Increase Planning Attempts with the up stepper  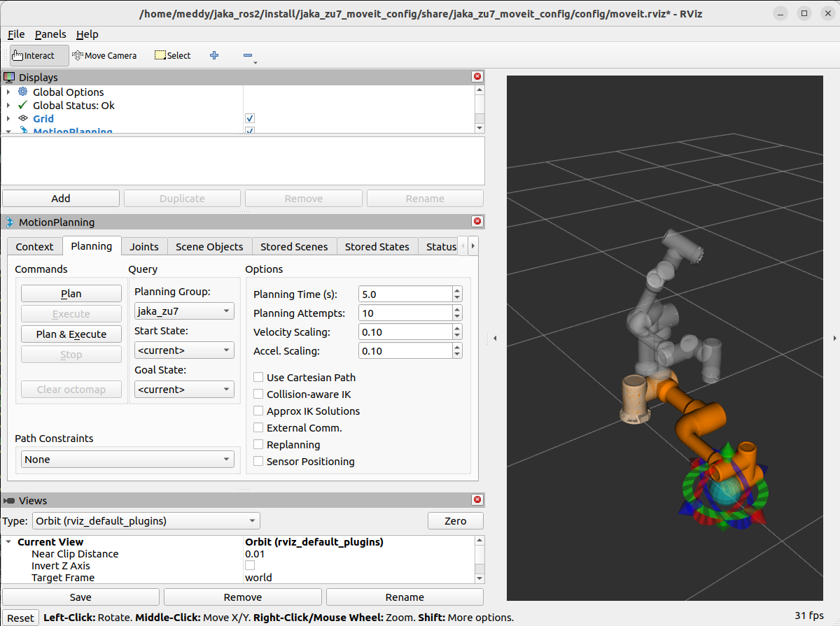click(458, 308)
